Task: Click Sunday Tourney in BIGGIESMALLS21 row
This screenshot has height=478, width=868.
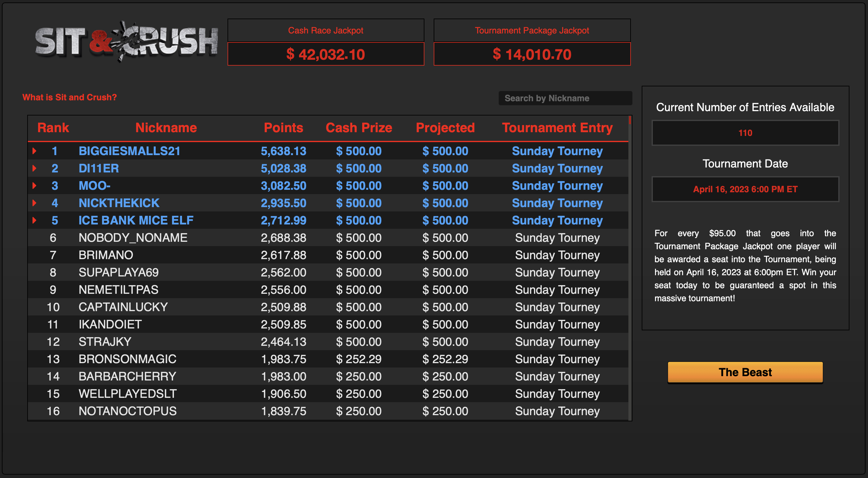Action: point(557,151)
